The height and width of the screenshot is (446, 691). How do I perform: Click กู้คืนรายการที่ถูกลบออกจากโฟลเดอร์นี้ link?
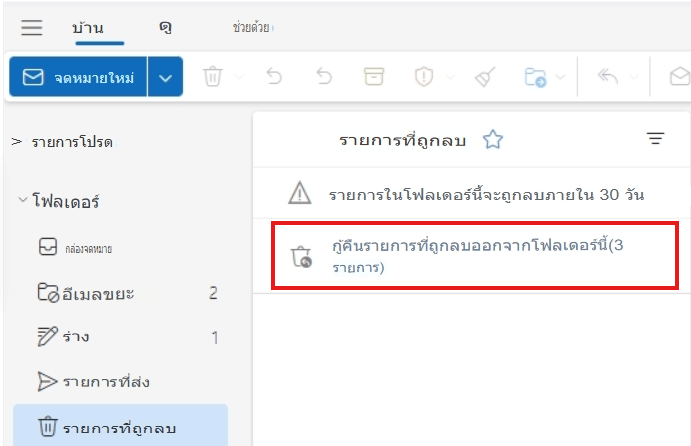coord(478,256)
